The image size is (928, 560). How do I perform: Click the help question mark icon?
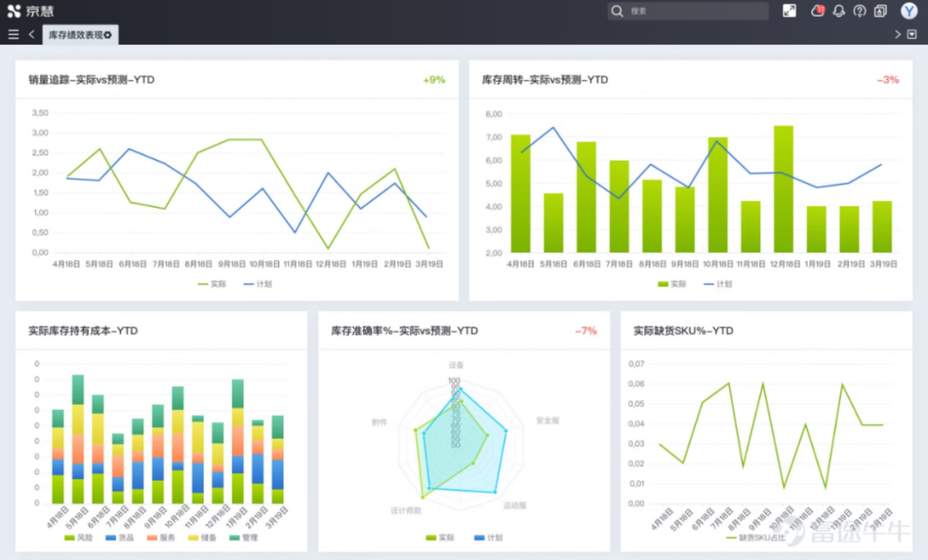coord(860,11)
